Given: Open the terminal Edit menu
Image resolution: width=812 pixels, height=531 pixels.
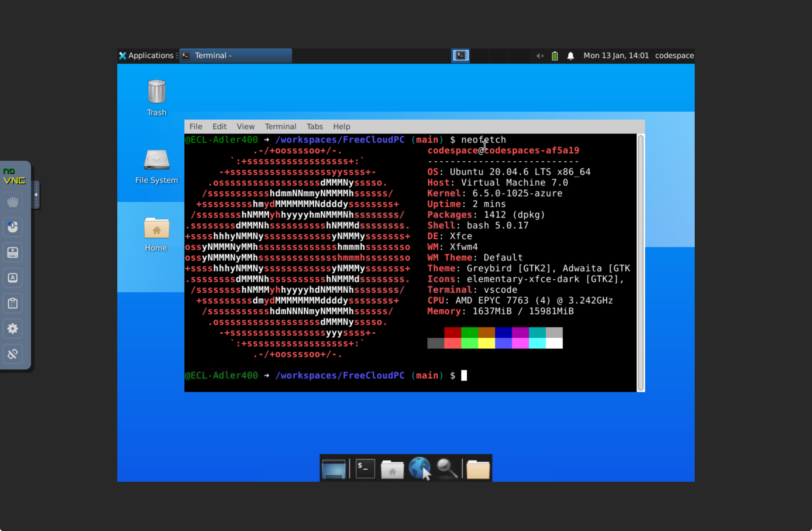Looking at the screenshot, I should [x=220, y=127].
